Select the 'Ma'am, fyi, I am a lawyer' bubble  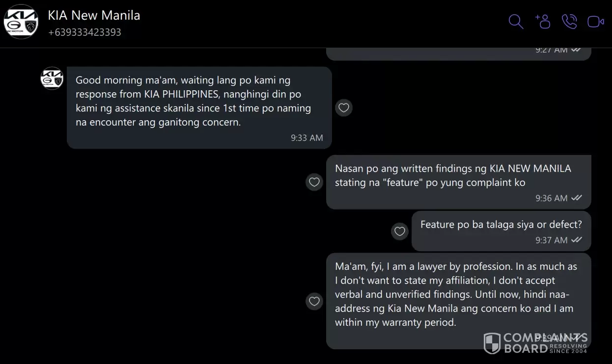point(458,301)
